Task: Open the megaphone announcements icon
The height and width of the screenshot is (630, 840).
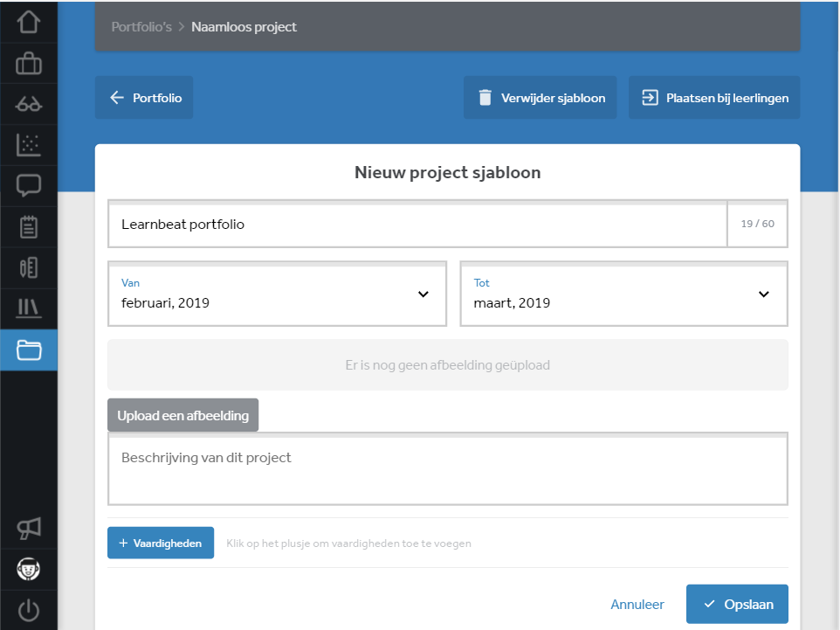Action: tap(29, 528)
